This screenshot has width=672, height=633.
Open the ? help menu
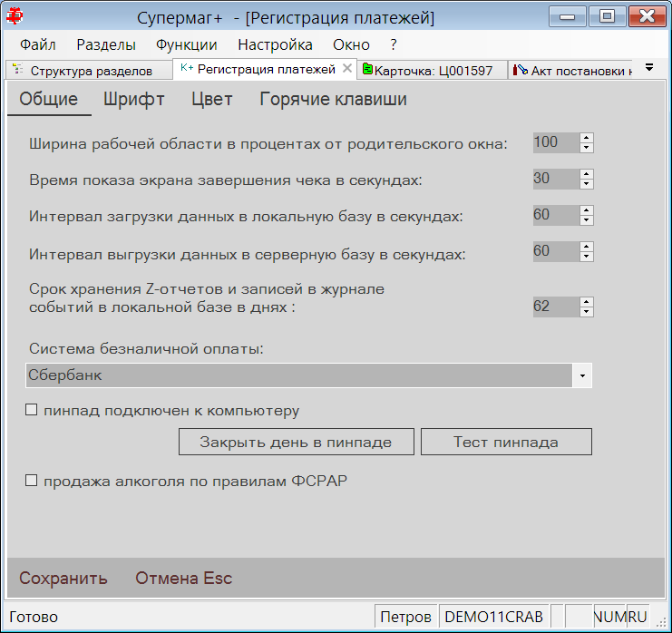[x=394, y=44]
